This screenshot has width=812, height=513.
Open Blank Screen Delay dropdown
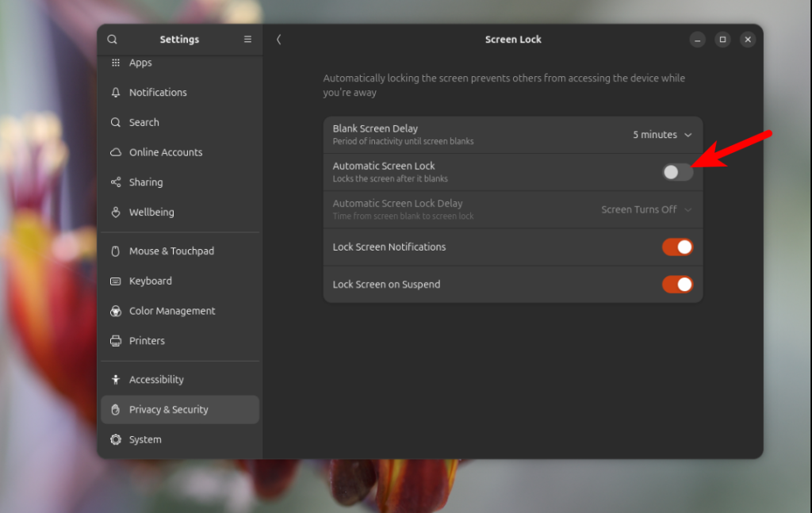[x=662, y=135]
